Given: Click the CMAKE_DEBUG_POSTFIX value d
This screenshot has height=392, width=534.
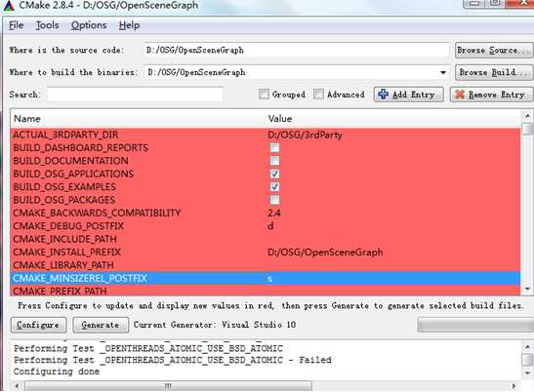Looking at the screenshot, I should (270, 226).
